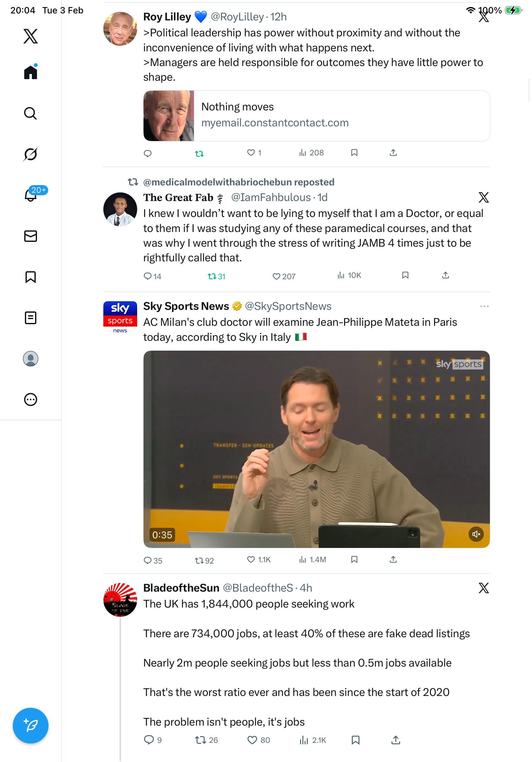Open more options on Sky Sports post
This screenshot has height=762, width=532.
484,306
